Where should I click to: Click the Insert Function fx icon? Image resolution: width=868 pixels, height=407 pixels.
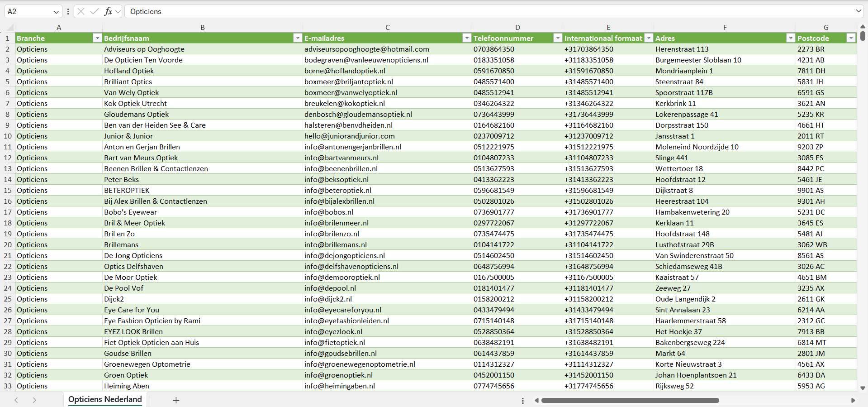click(108, 11)
